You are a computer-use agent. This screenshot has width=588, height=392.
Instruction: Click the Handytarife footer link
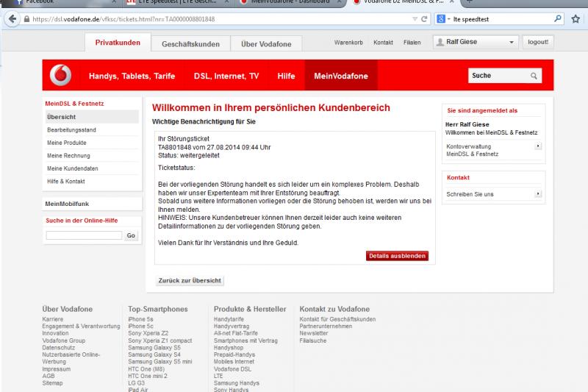coord(229,319)
